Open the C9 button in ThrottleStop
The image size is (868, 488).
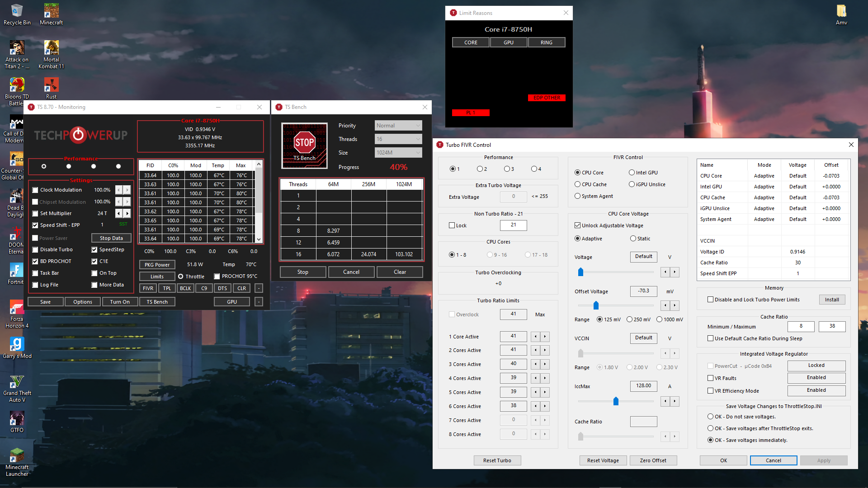pos(204,288)
